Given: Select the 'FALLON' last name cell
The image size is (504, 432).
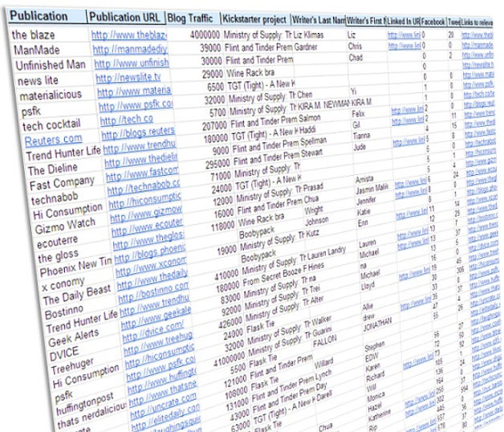Looking at the screenshot, I should (x=325, y=340).
